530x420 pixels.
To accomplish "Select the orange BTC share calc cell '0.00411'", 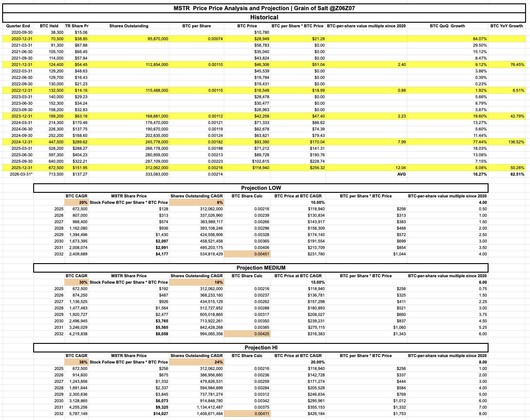I will (x=247, y=414).
